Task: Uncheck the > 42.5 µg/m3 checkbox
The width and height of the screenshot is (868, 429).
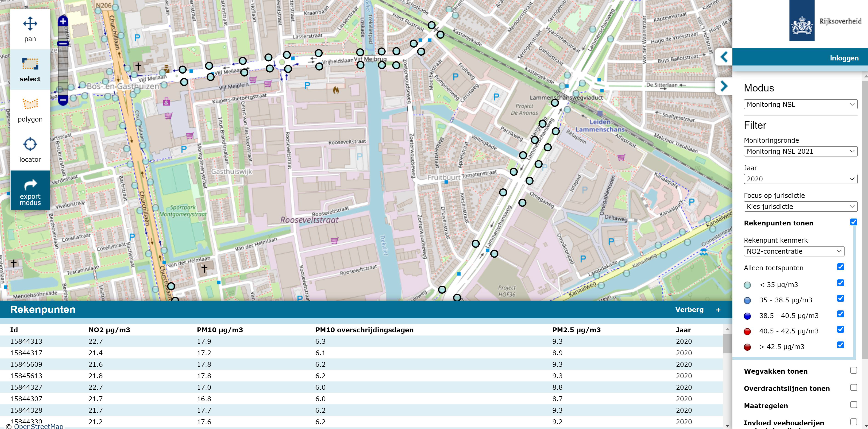Action: (x=840, y=345)
